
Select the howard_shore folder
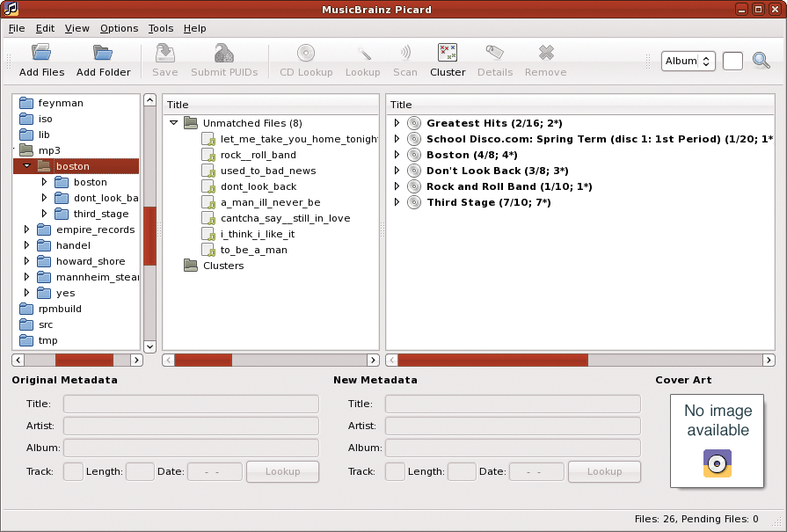coord(91,261)
